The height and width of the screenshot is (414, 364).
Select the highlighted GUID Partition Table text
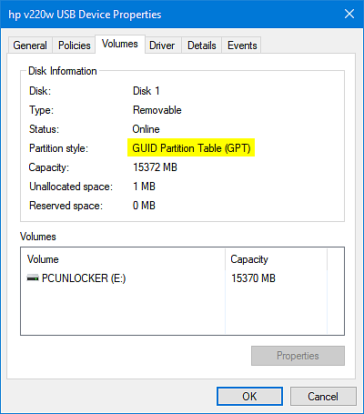[191, 148]
